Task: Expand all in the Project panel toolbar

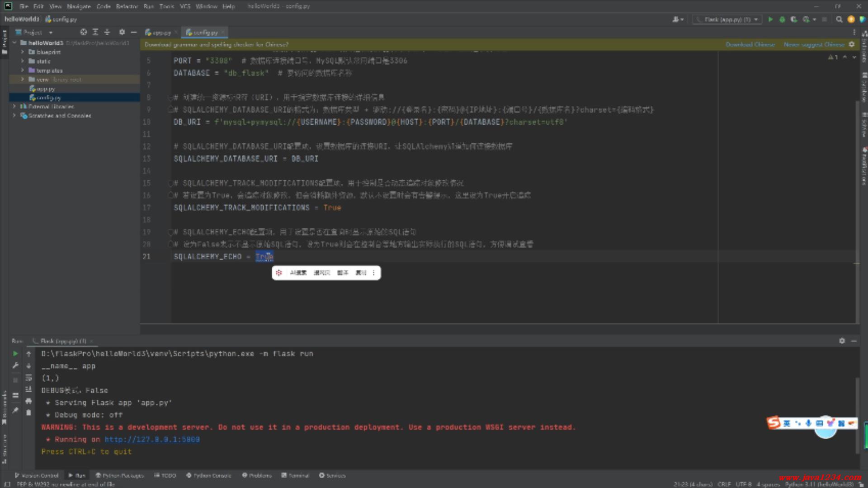Action: [95, 32]
